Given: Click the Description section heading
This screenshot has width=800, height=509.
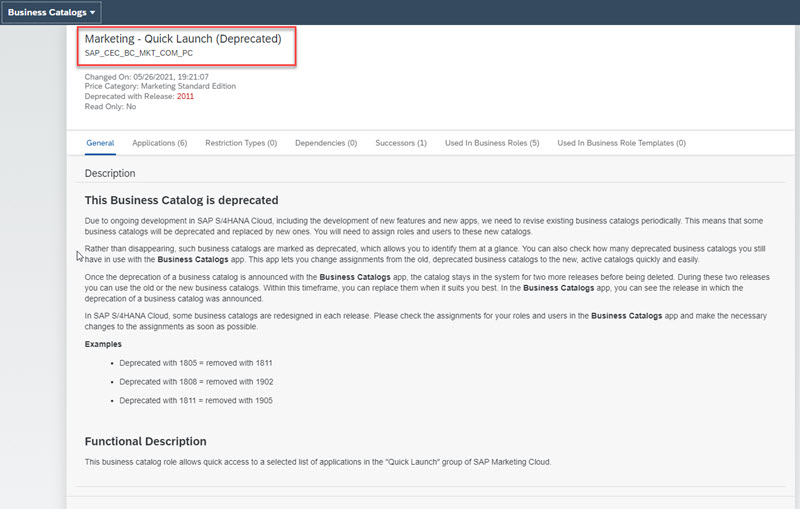Looking at the screenshot, I should pos(110,173).
